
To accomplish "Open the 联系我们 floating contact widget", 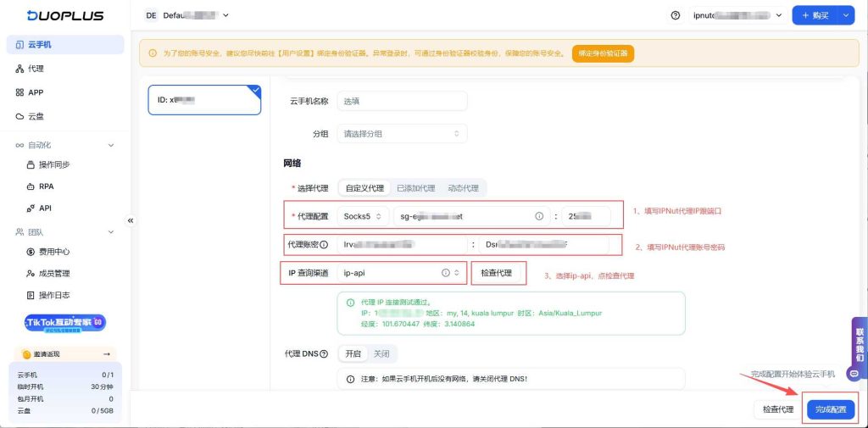I will pyautogui.click(x=858, y=347).
